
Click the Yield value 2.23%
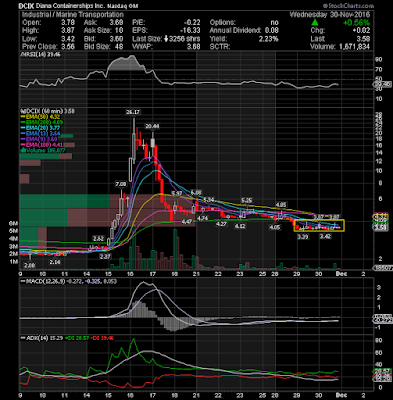click(269, 39)
